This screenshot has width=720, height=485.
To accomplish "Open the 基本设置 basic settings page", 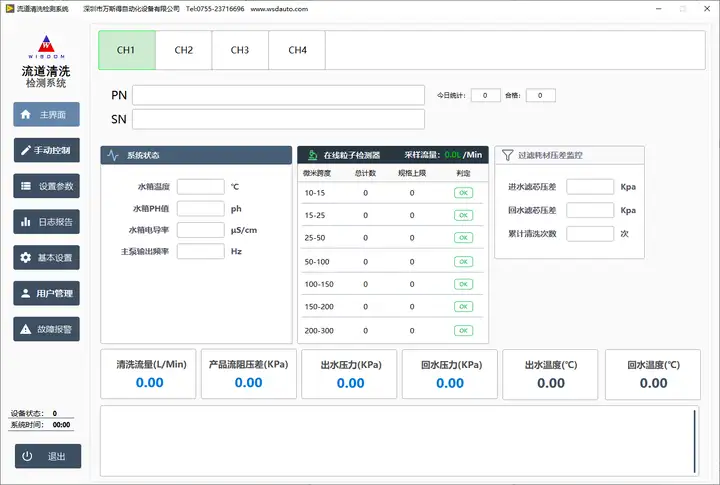I will tap(46, 258).
